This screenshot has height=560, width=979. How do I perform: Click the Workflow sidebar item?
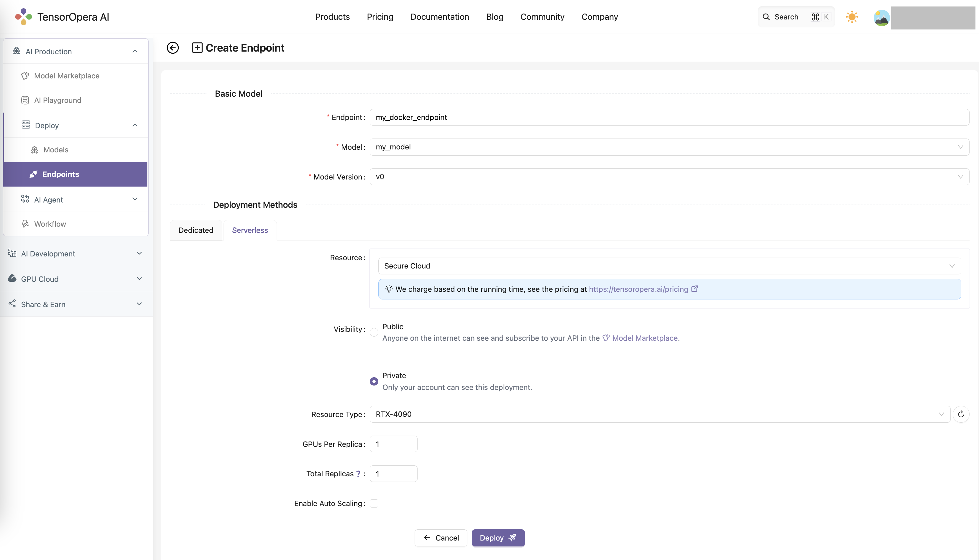pos(50,224)
